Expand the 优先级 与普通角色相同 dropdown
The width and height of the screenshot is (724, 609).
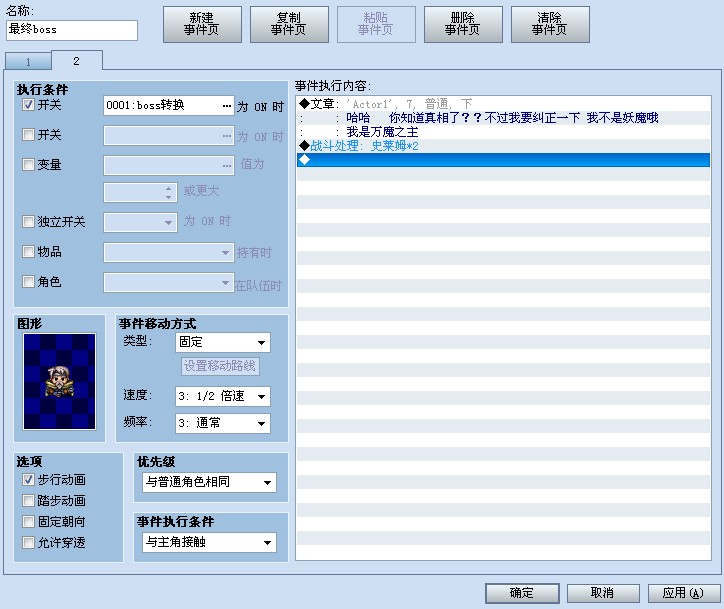click(209, 482)
